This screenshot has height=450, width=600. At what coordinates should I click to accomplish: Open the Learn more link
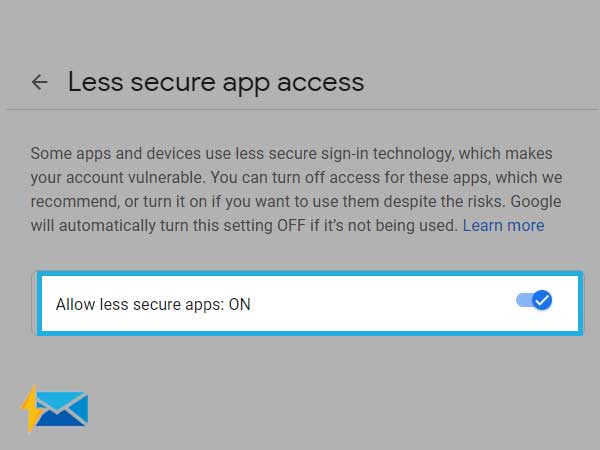coord(503,226)
